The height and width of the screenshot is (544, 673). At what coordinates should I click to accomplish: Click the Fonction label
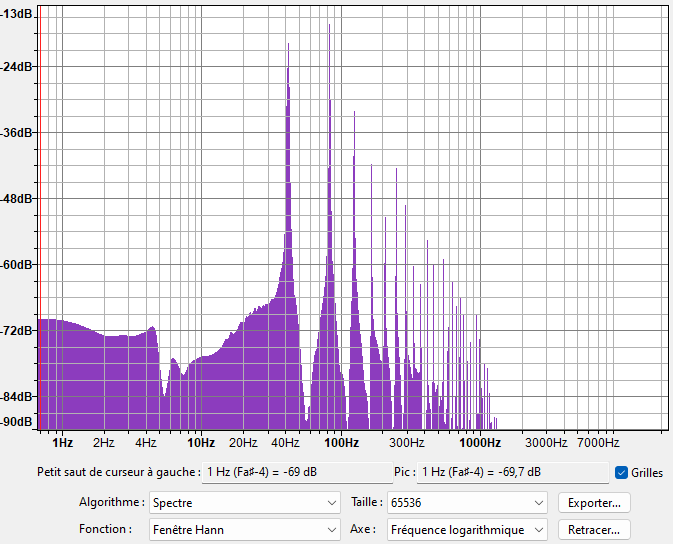click(105, 529)
